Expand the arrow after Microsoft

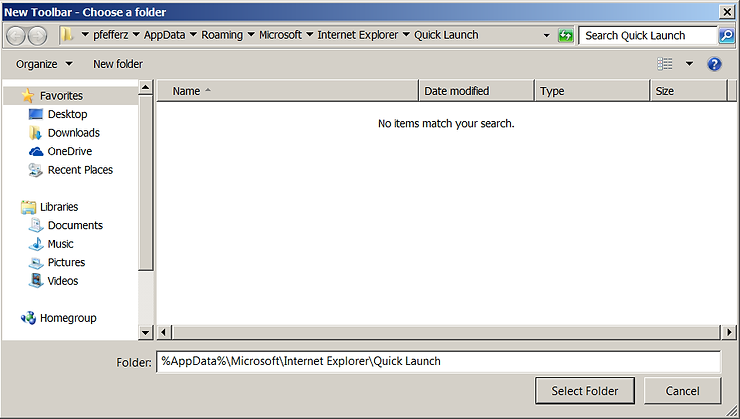coord(310,34)
